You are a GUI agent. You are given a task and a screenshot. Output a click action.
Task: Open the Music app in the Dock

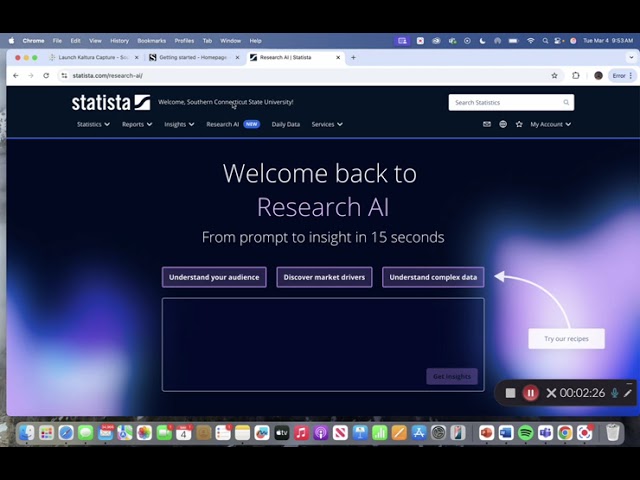[301, 433]
